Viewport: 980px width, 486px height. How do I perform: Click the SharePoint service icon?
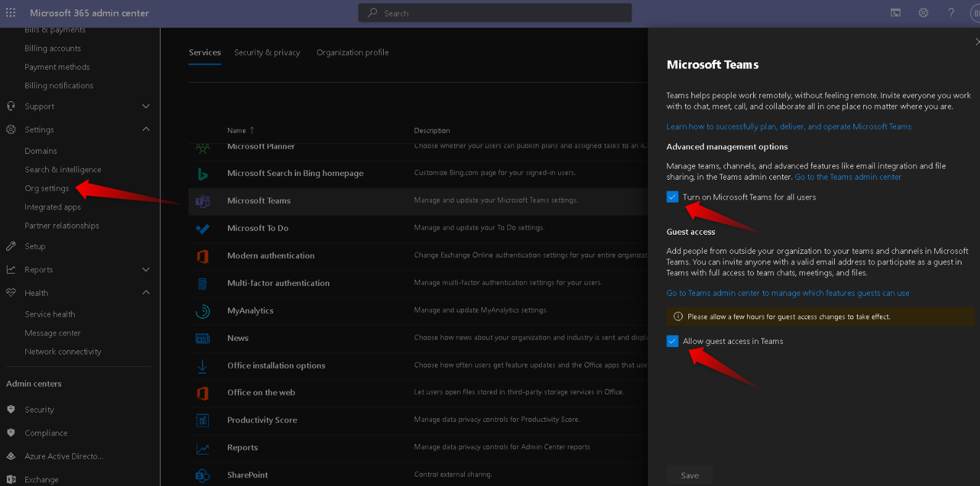(202, 476)
